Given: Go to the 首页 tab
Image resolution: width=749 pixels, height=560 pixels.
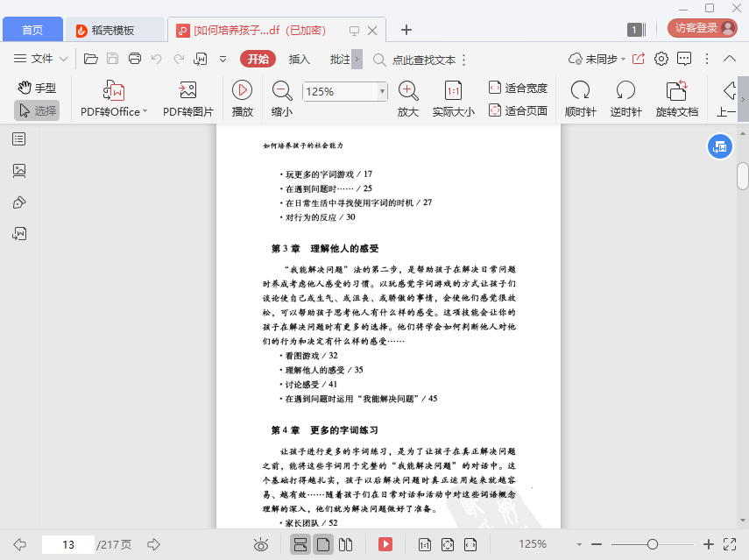Looking at the screenshot, I should tap(32, 30).
